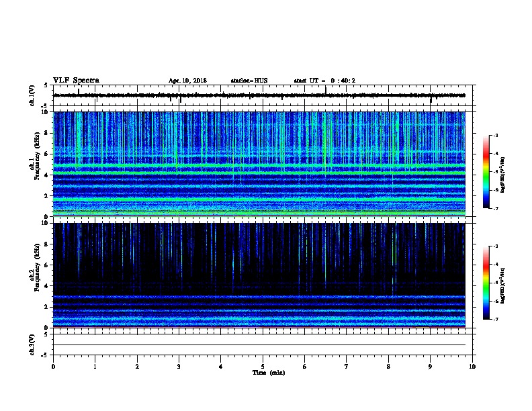This screenshot has width=532, height=411.
Task: Click time-axis tick label "10" at right end
Action: pyautogui.click(x=472, y=367)
